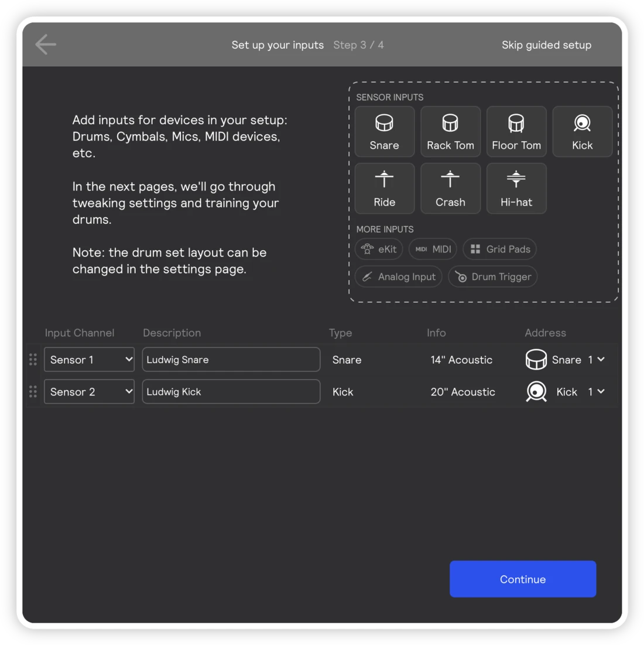The width and height of the screenshot is (644, 645).
Task: Skip guided setup
Action: pos(546,45)
